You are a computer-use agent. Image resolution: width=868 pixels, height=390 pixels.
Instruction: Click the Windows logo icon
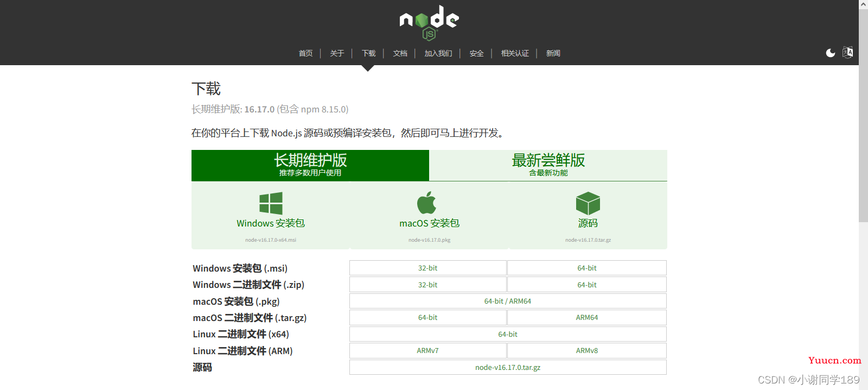[271, 204]
